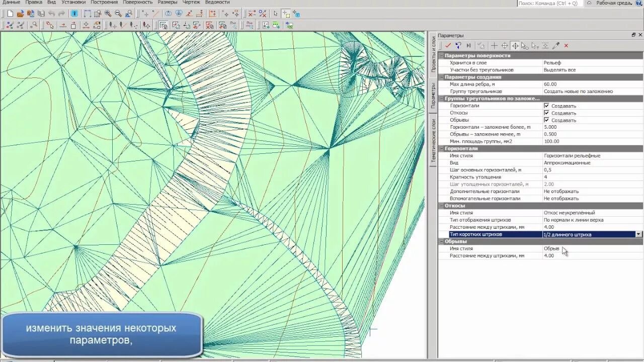Click the cursor-with-object select icon in Параметры
The width and height of the screenshot is (644, 362).
525,45
